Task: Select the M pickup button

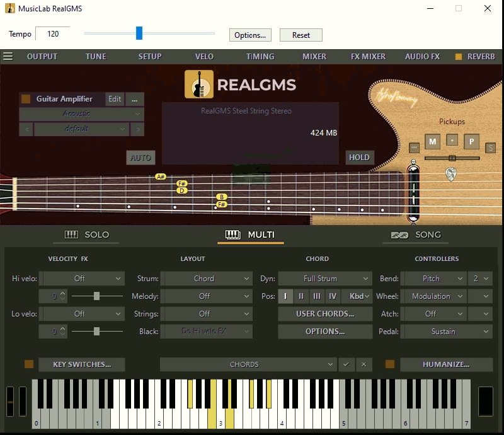Action: (432, 142)
